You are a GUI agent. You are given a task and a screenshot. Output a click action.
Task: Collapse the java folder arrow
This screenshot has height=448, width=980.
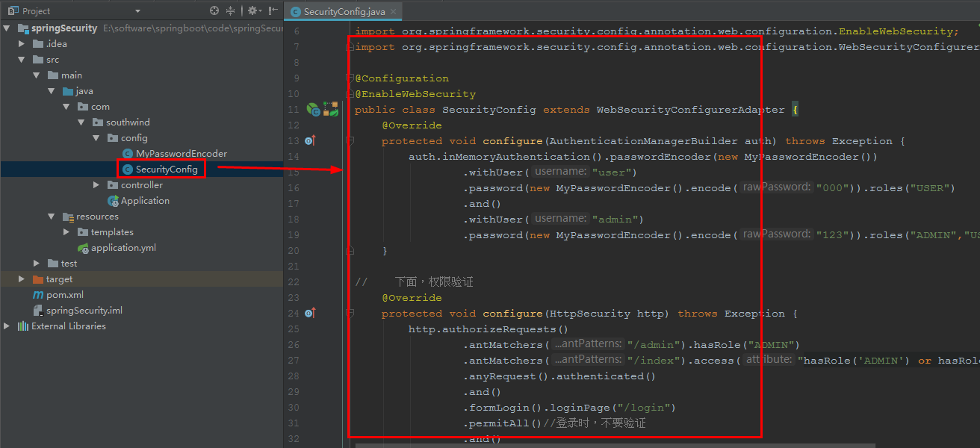[x=52, y=91]
